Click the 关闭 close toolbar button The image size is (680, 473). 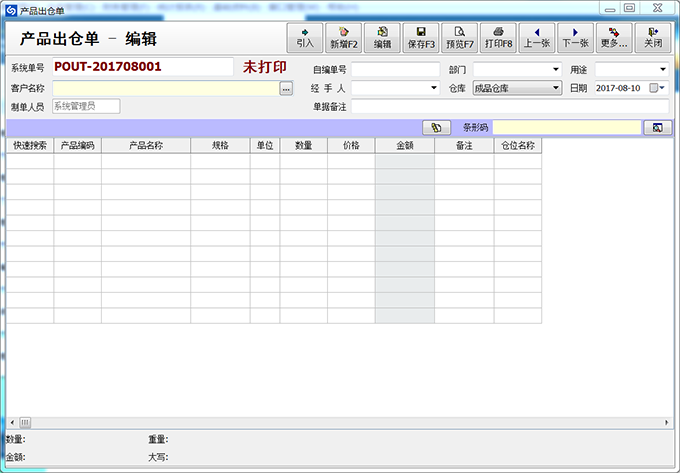tap(653, 38)
